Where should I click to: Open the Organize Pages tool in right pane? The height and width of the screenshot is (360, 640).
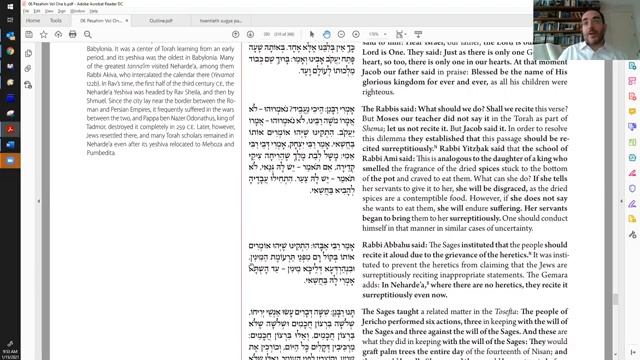click(x=632, y=81)
